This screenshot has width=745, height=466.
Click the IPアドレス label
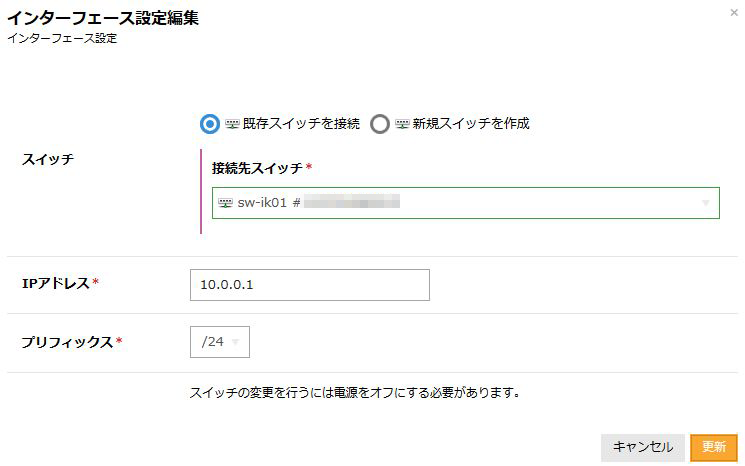coord(56,284)
